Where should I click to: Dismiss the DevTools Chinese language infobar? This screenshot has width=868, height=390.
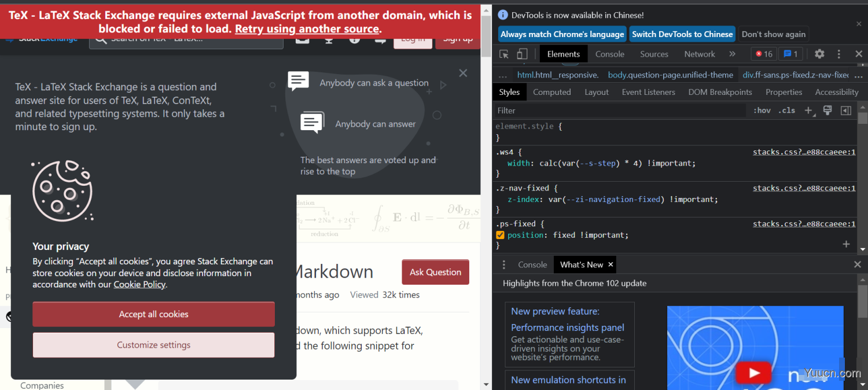click(x=859, y=24)
